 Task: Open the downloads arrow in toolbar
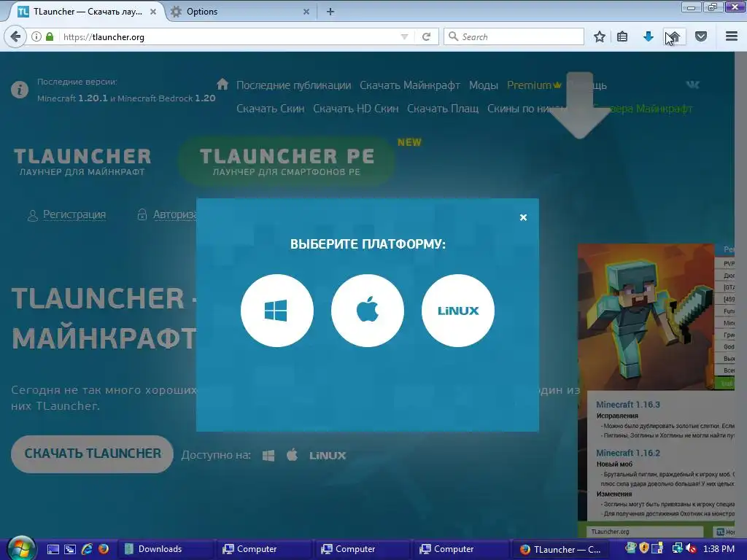(648, 36)
